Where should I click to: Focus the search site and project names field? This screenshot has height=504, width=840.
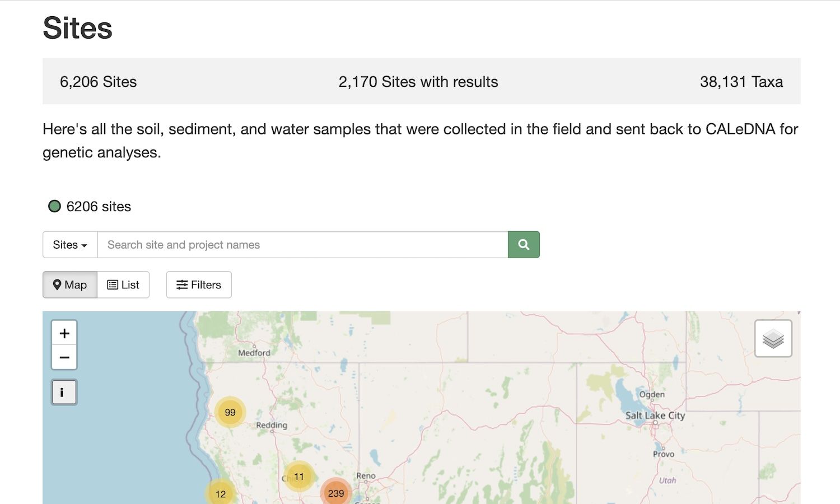click(x=302, y=245)
